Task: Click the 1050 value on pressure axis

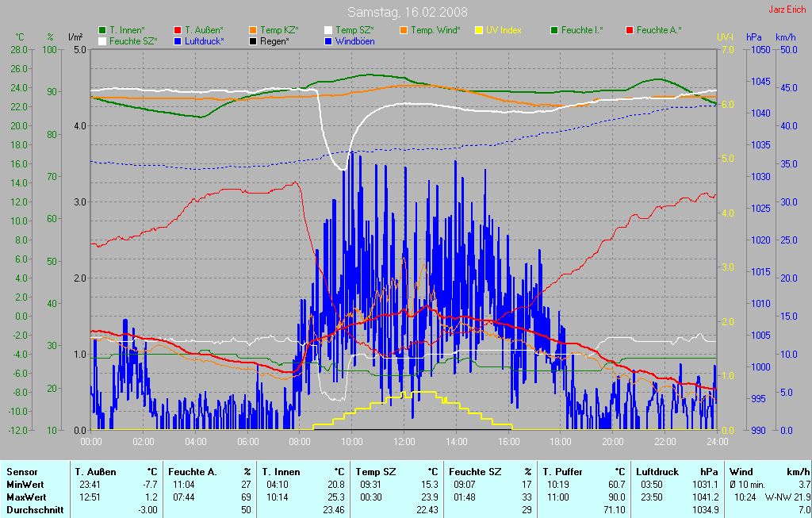Action: [x=760, y=50]
